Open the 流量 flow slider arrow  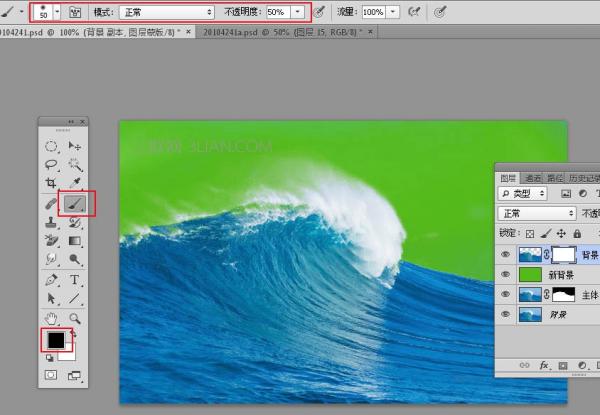click(393, 12)
